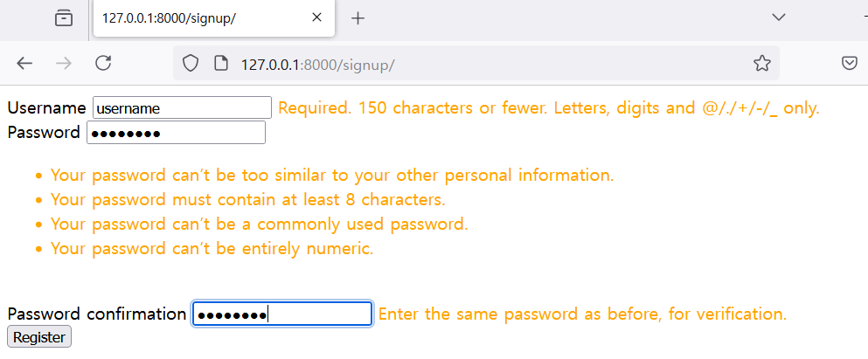
Task: Click the Password input field
Action: (175, 133)
